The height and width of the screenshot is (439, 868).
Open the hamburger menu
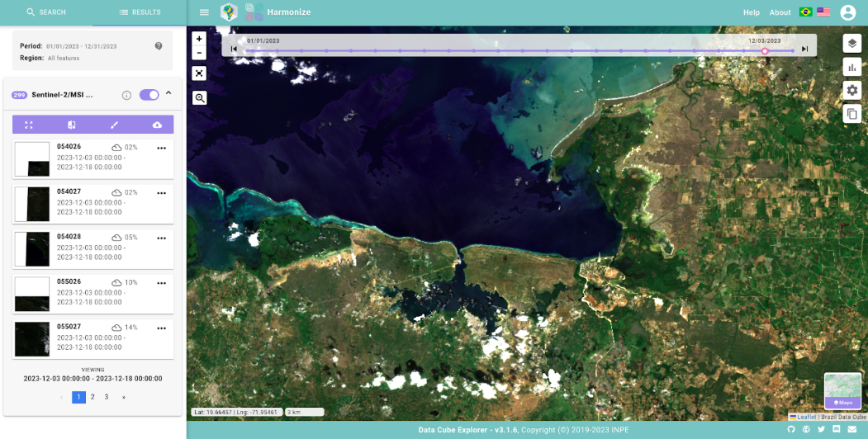(204, 12)
